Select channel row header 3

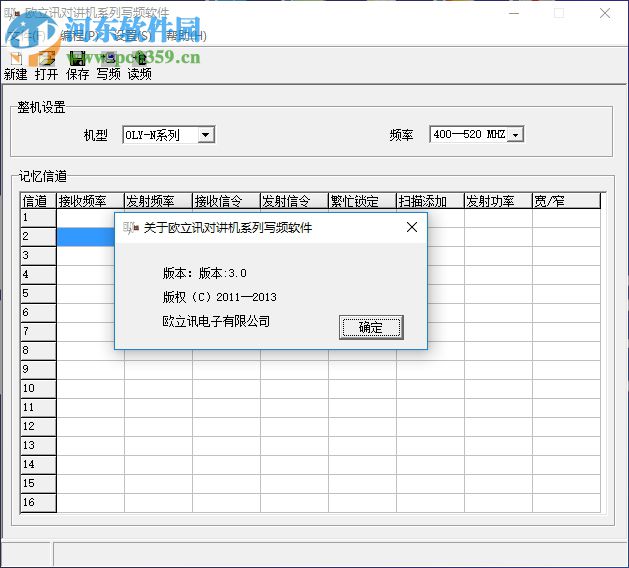point(39,256)
